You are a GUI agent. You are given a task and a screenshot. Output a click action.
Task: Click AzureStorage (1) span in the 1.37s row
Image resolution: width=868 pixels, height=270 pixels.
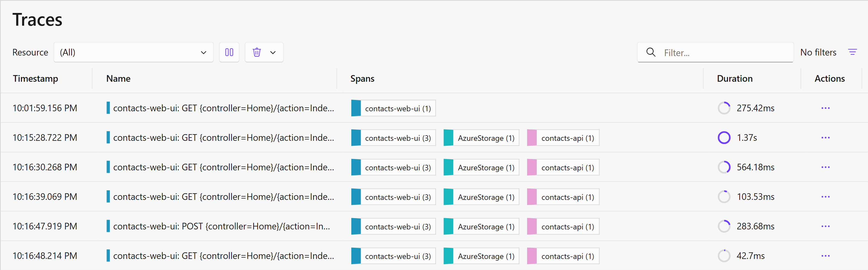click(x=481, y=138)
